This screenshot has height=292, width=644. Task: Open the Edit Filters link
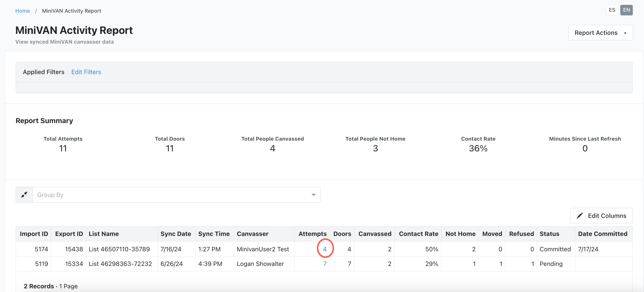pos(86,72)
